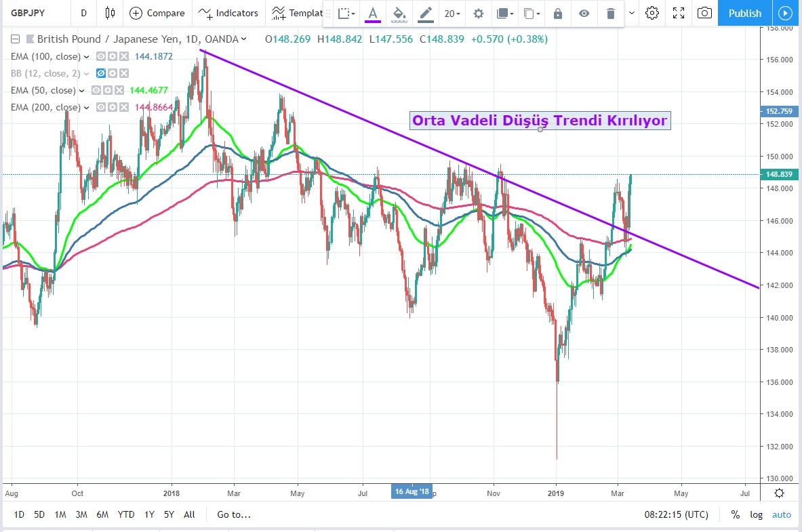This screenshot has width=802, height=532.
Task: Select the 'Orta Vadeli Düşüş Trendi Kırılıyor' text label
Action: coord(540,120)
